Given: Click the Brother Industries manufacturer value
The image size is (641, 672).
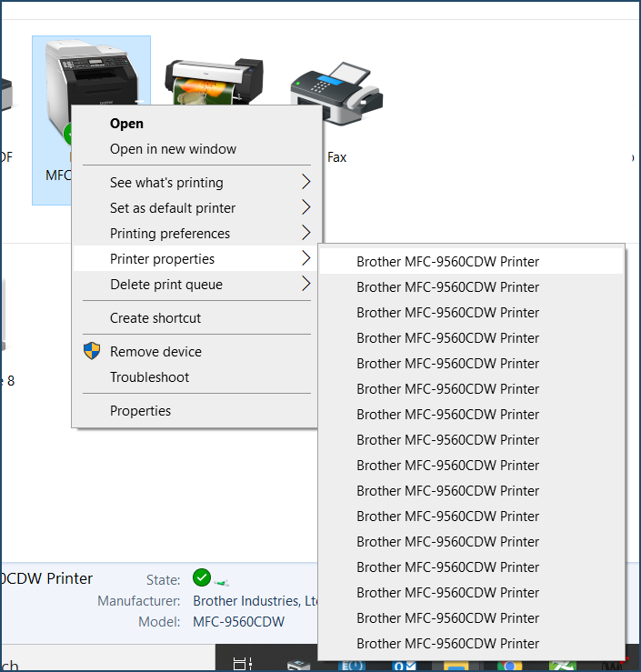Looking at the screenshot, I should click(255, 601).
